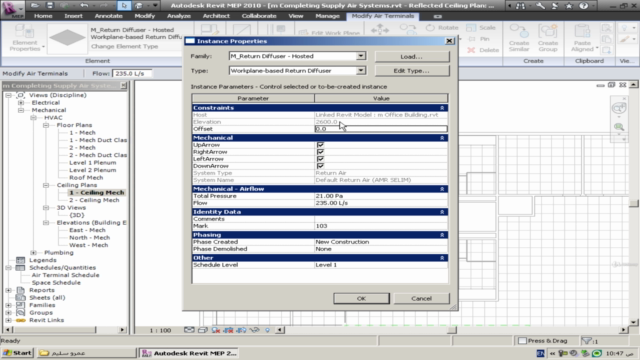This screenshot has width=640, height=360.
Task: Expand the Plumbing tree node
Action: click(33, 253)
